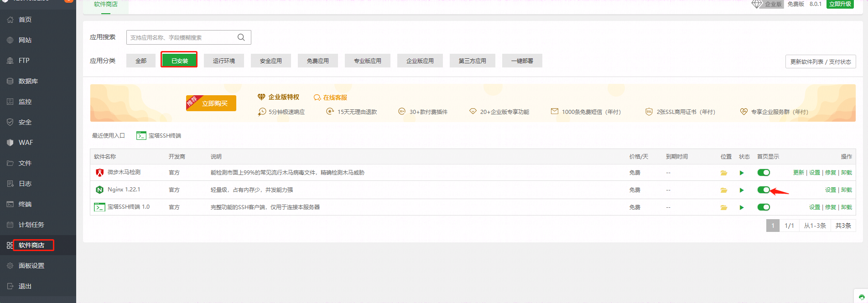
Task: Click 更新 for 微步木马检测
Action: tap(799, 172)
